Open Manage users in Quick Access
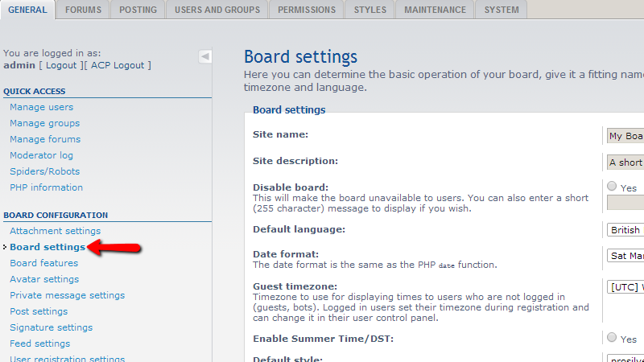The width and height of the screenshot is (644, 362). click(x=41, y=107)
